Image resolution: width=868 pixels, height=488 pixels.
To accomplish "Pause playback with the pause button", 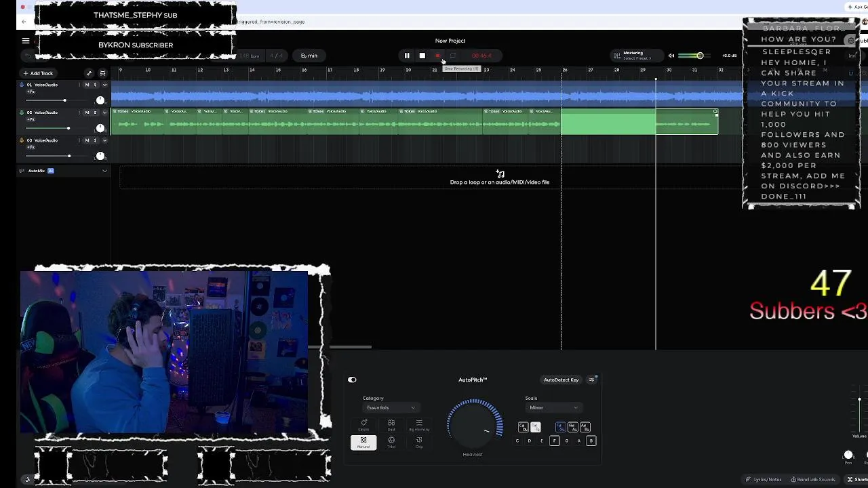I will click(x=407, y=56).
